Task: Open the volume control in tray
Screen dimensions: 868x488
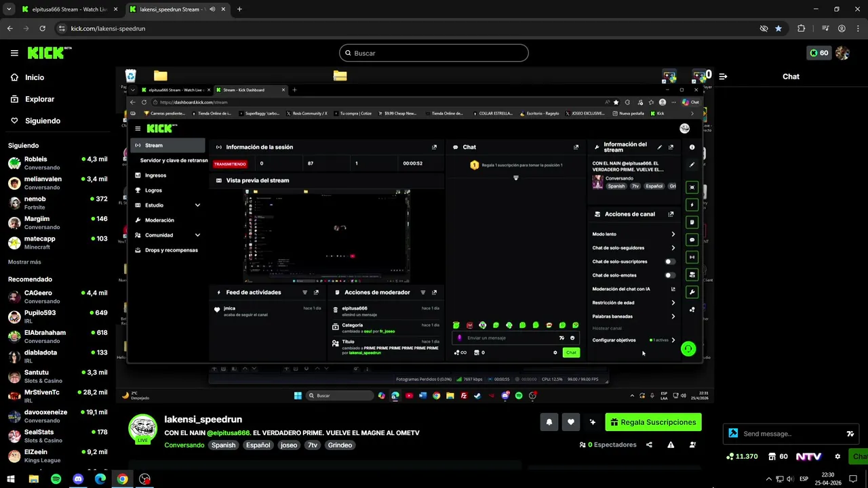Action: coord(791,479)
